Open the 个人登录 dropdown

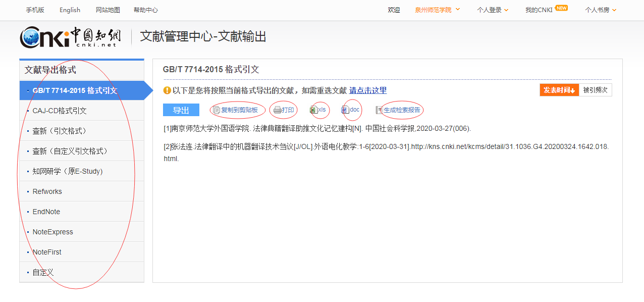coord(493,10)
